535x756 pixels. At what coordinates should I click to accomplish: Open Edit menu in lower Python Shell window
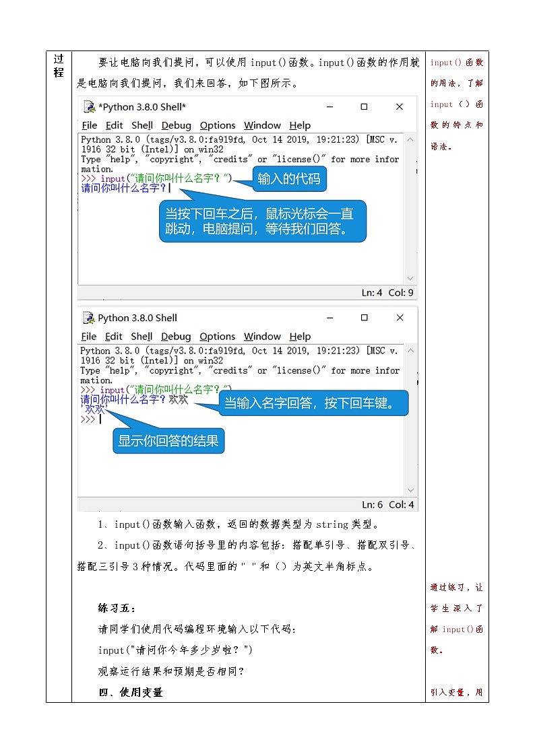pos(114,337)
